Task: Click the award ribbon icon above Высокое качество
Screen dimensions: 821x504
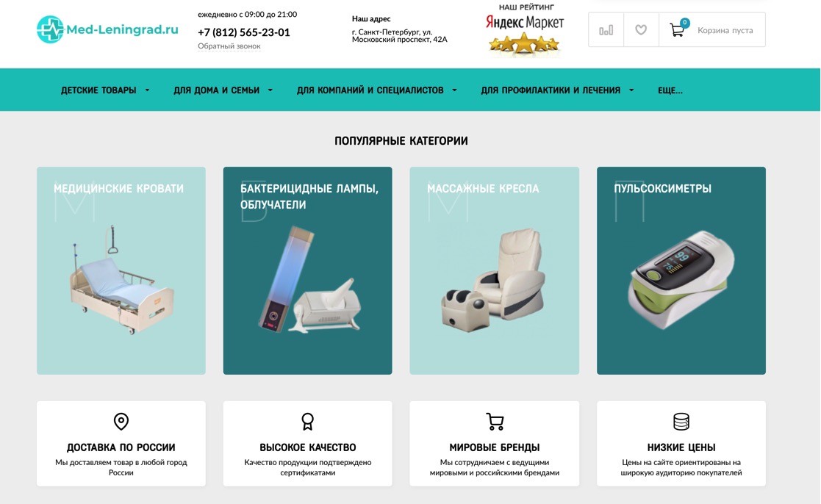Action: (x=307, y=421)
